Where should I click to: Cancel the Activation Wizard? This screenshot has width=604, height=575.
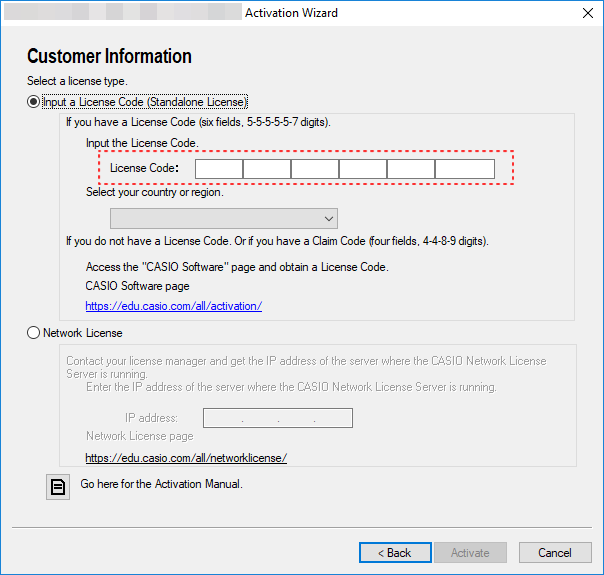pos(554,552)
